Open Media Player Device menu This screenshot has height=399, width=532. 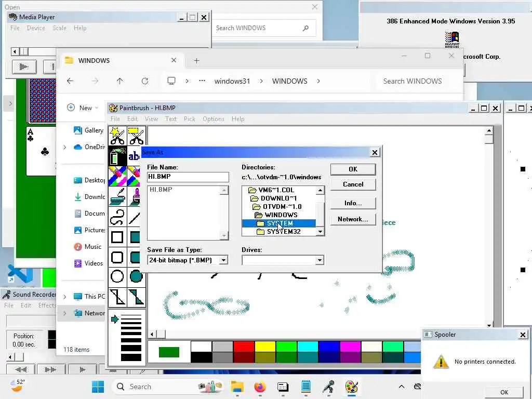click(36, 28)
